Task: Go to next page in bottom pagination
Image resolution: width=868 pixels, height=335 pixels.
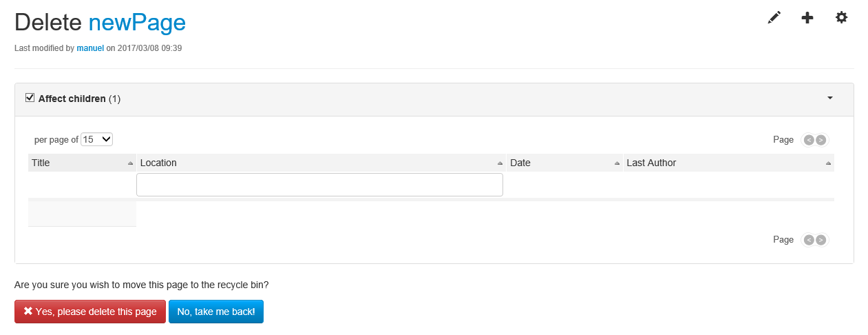Action: [821, 240]
